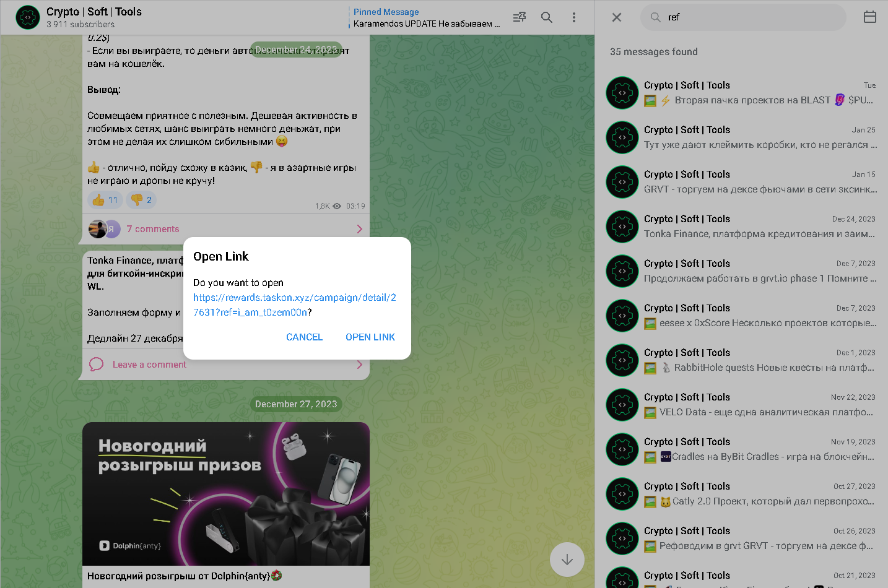
Task: Click avatar of the Dec 24, 2023 result
Action: [x=622, y=227]
